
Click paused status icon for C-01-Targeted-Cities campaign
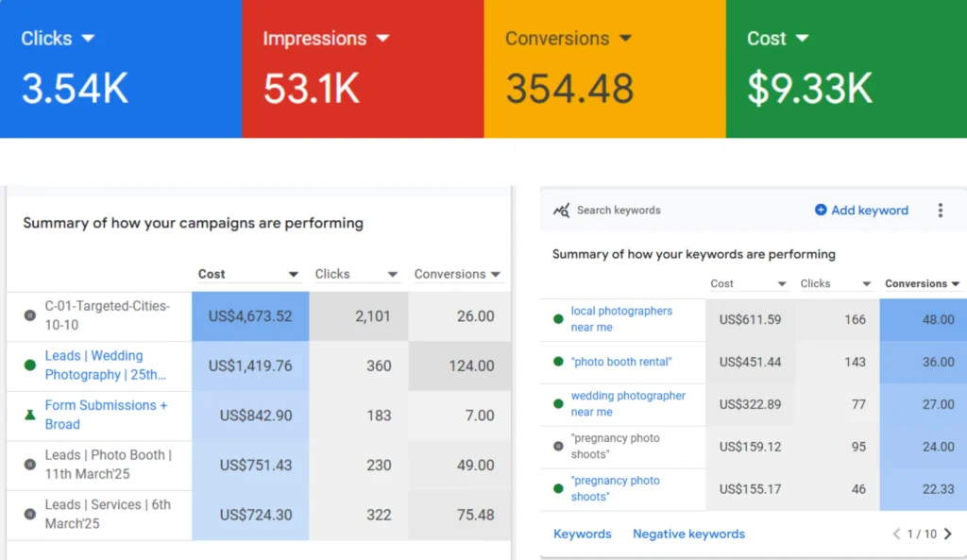[x=29, y=315]
